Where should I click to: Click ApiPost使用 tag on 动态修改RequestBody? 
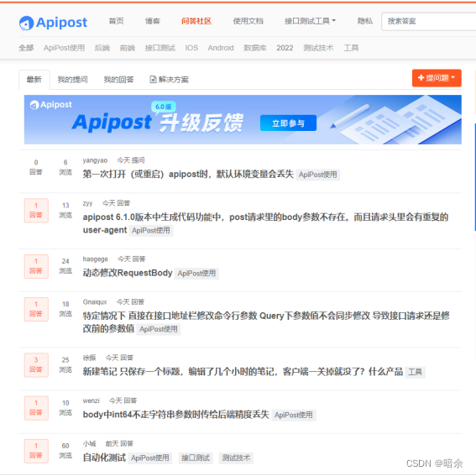pyautogui.click(x=196, y=274)
